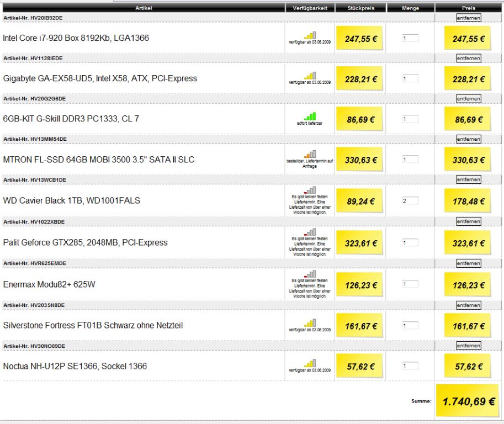Focus quantity field for Silverstone Fortress

click(410, 325)
